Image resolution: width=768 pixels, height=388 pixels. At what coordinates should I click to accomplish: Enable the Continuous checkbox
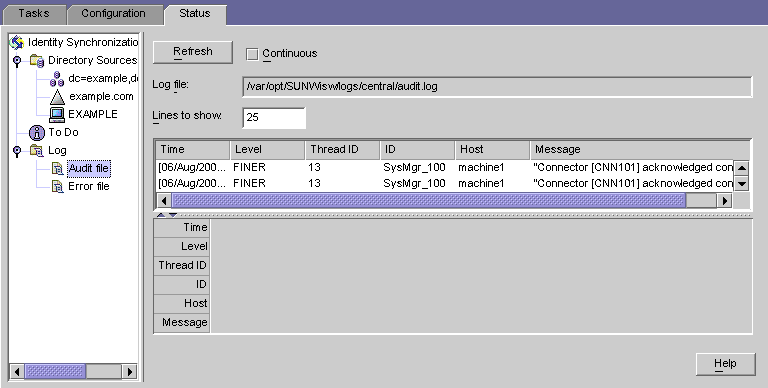(x=252, y=54)
